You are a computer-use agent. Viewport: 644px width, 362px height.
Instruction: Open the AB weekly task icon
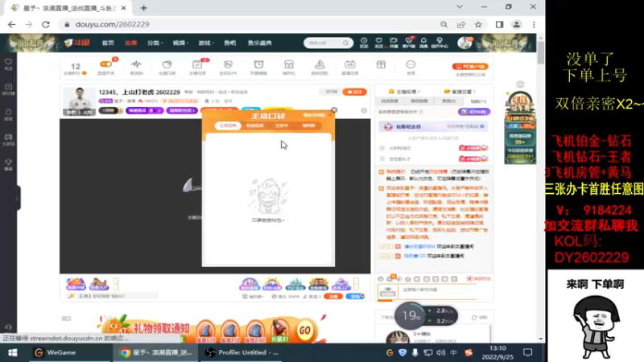pyautogui.click(x=350, y=68)
